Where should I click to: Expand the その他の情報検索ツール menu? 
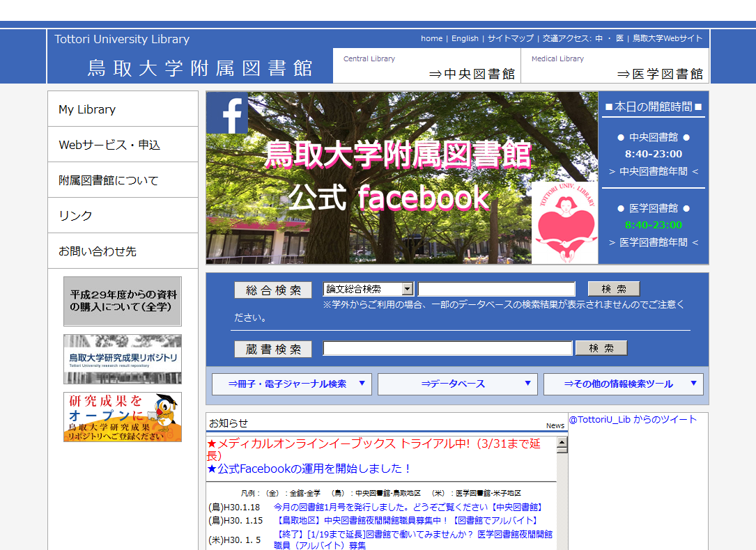[x=624, y=384]
